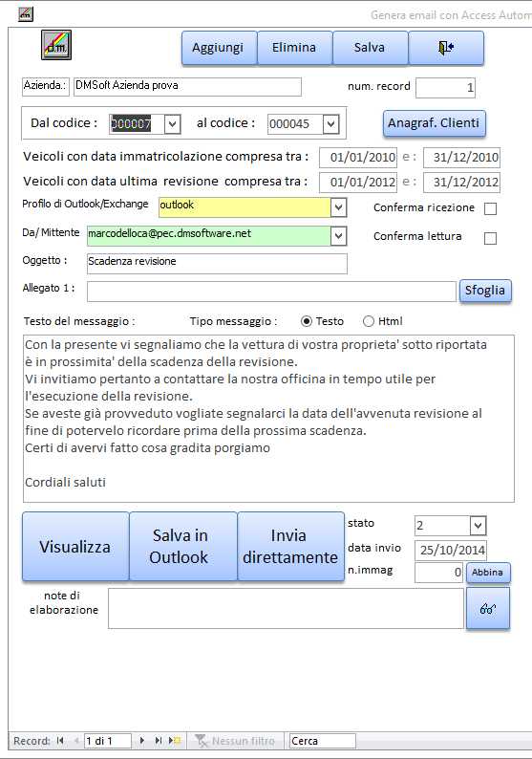Image resolution: width=532 pixels, height=759 pixels.
Task: Click the 'Tipo messaggio :' label
Action: (234, 321)
